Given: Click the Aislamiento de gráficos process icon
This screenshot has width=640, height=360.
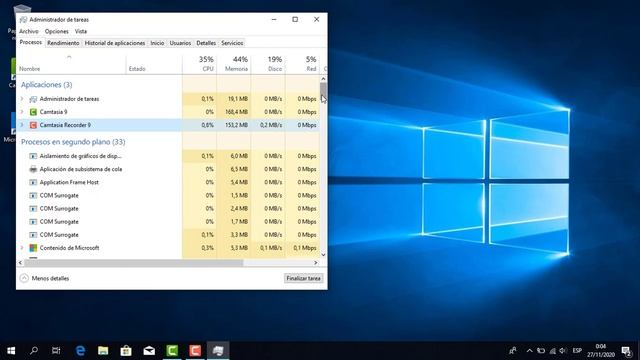Looking at the screenshot, I should (x=33, y=156).
